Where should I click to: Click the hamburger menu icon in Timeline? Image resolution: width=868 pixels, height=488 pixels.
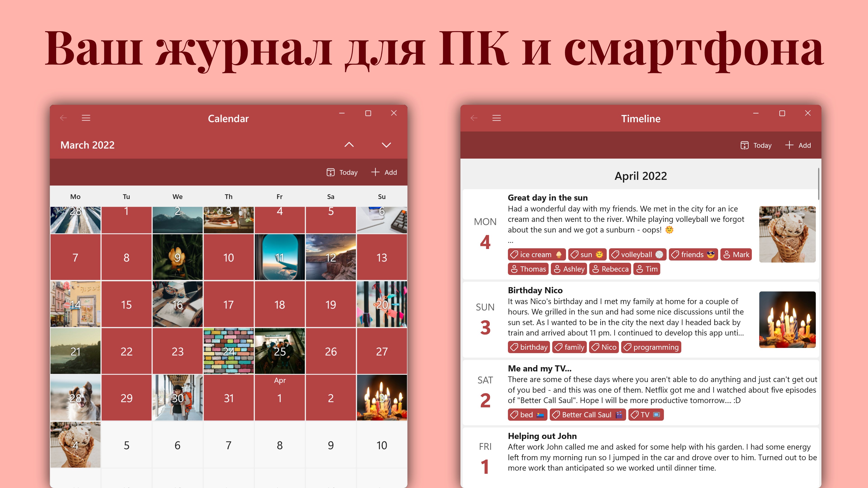click(x=497, y=118)
